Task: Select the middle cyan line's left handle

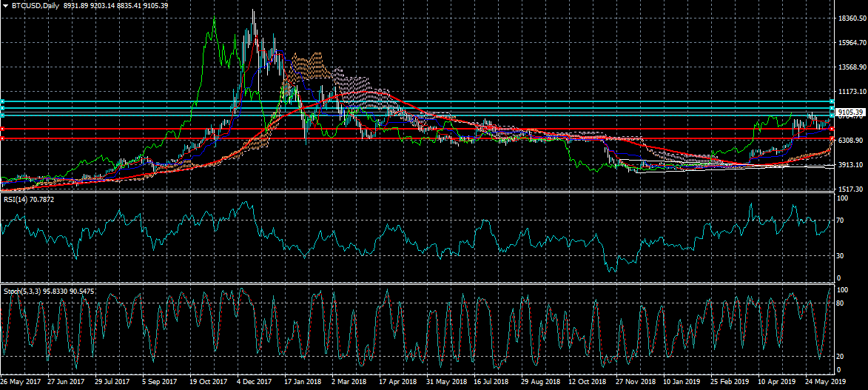Action: 2,109
